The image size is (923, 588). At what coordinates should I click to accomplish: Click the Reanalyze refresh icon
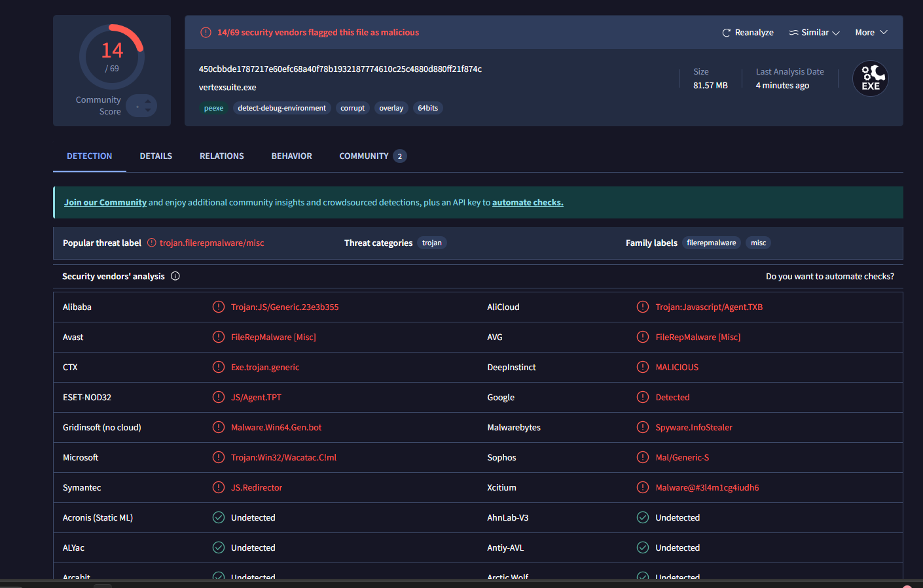pos(726,33)
